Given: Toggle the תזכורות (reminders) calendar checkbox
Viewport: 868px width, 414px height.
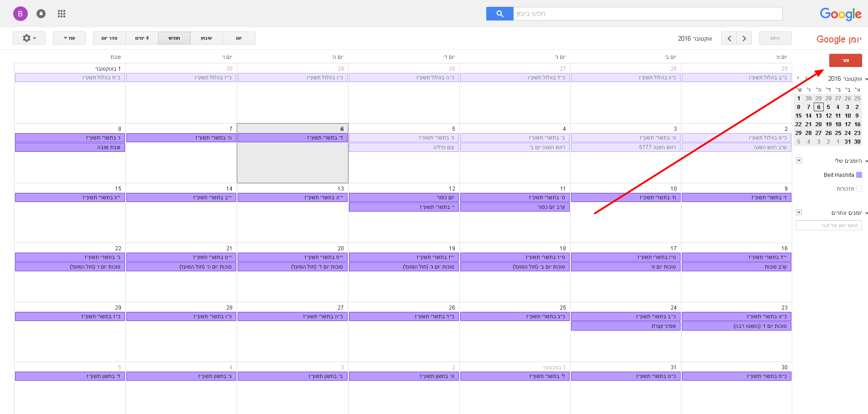Looking at the screenshot, I should click(859, 189).
